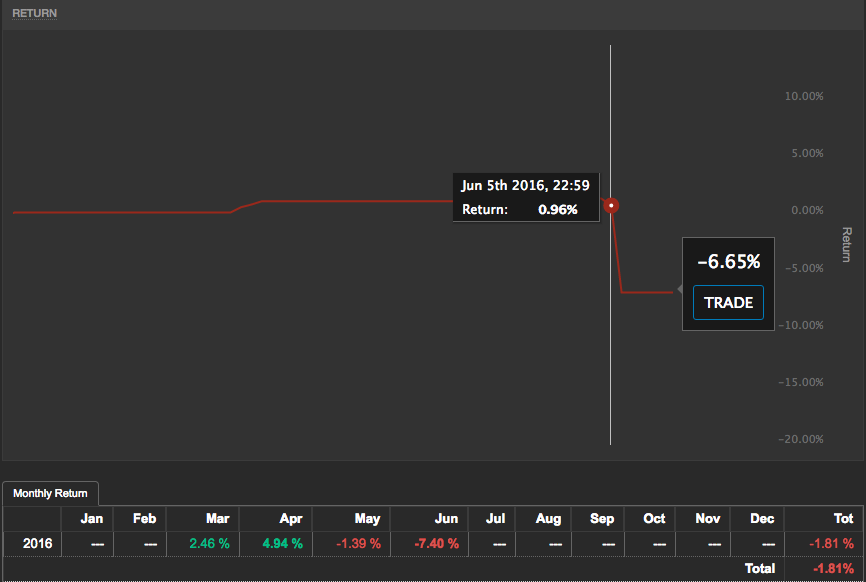The height and width of the screenshot is (582, 866).
Task: Click the 0.00% axis label
Action: tap(806, 211)
